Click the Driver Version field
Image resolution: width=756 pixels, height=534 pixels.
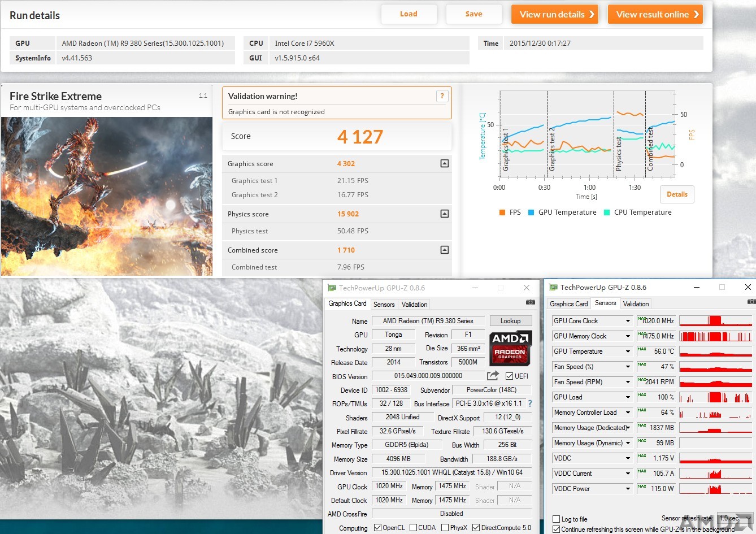click(451, 472)
